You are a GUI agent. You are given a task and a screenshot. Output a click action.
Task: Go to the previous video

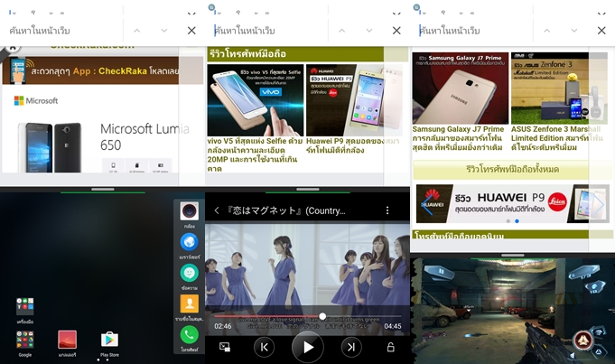tap(264, 347)
